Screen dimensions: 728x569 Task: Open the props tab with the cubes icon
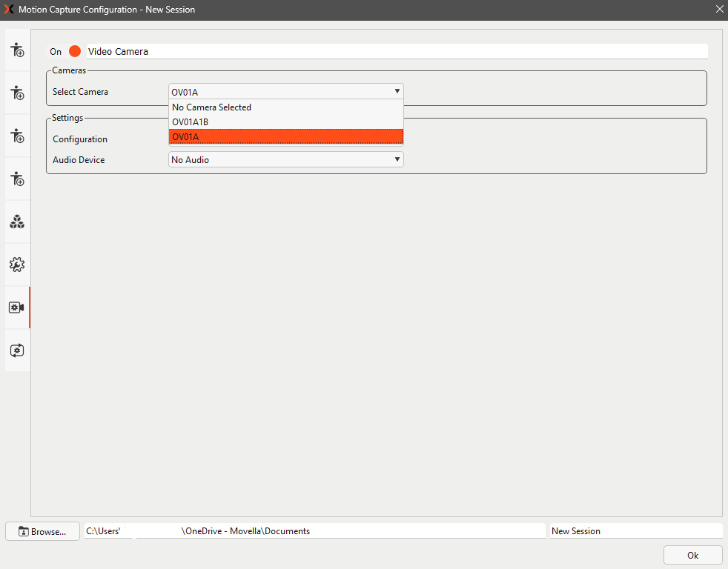click(18, 222)
